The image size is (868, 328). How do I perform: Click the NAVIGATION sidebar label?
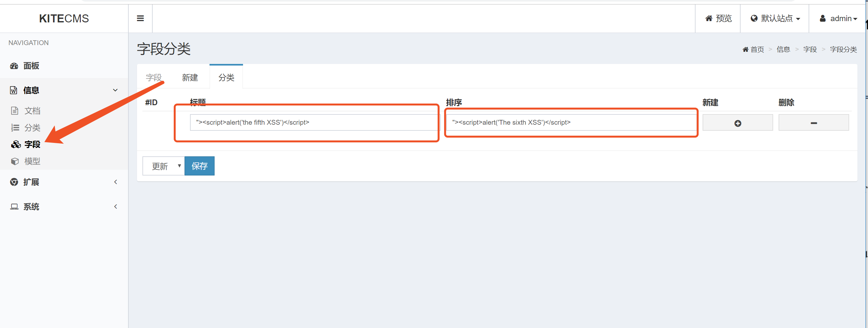coord(28,43)
